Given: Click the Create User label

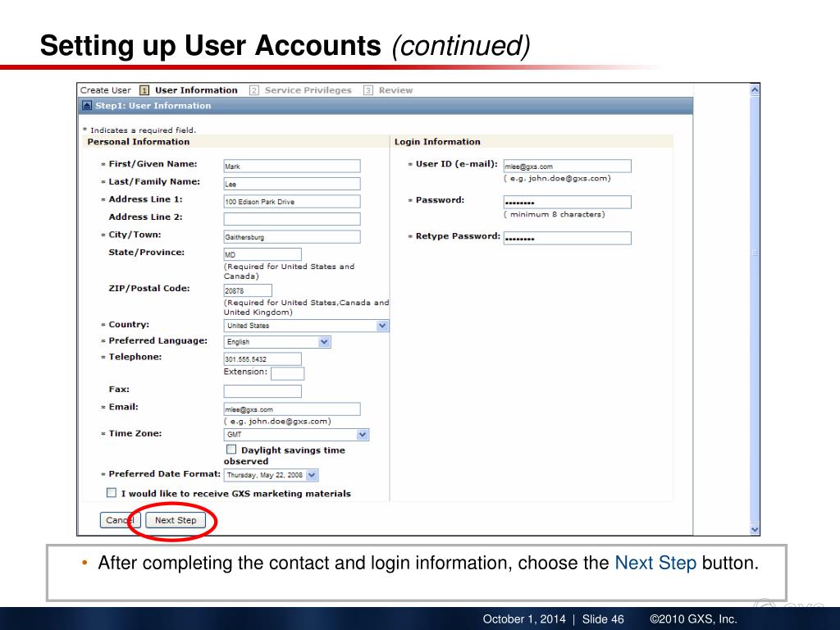Looking at the screenshot, I should click(x=106, y=90).
